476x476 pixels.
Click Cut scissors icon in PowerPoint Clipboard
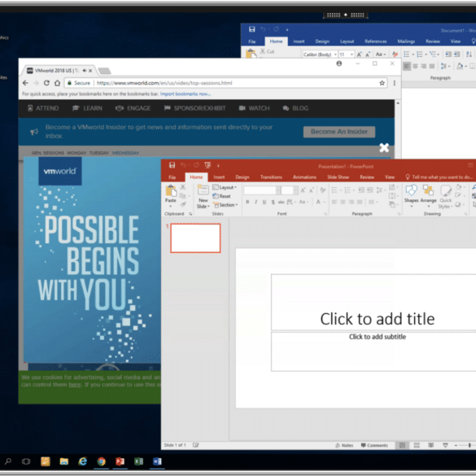(183, 187)
